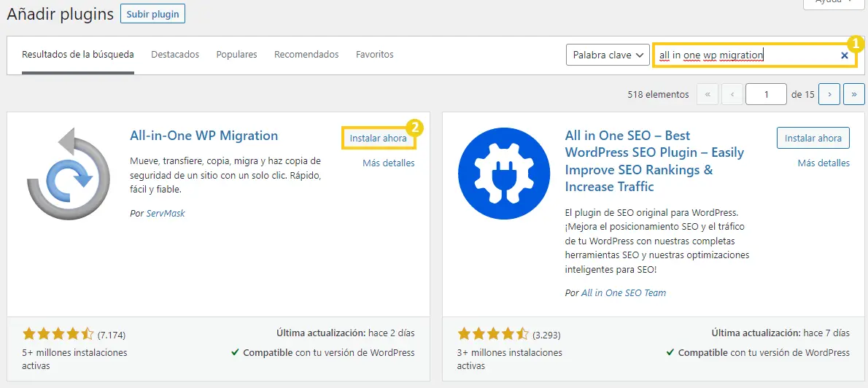
Task: Install the All-in-One WP Migration plugin now
Action: click(x=378, y=139)
